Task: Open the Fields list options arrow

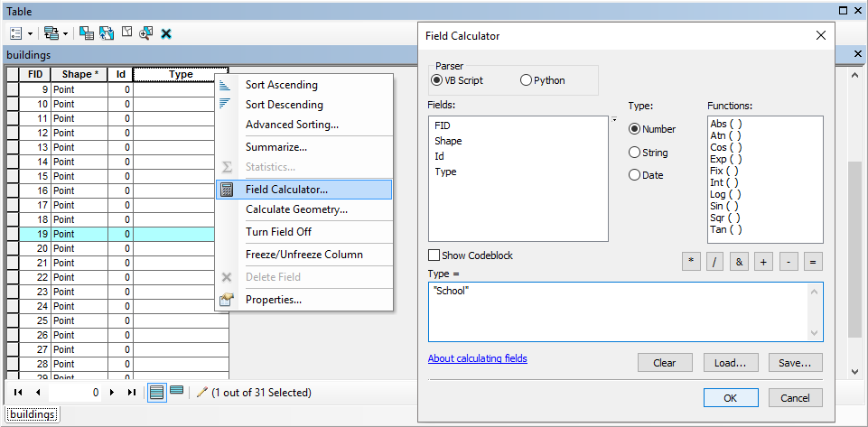Action: click(x=614, y=120)
